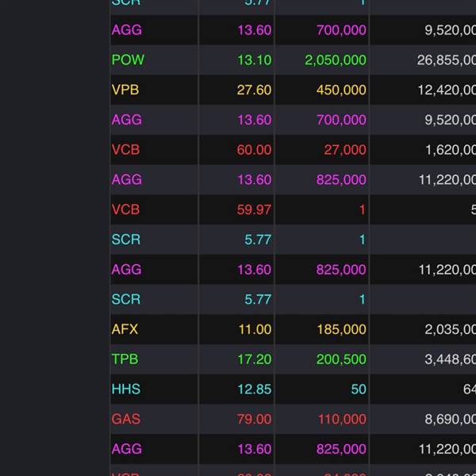476x476 pixels.
Task: Select the AFX ticker symbol
Action: pyautogui.click(x=125, y=329)
